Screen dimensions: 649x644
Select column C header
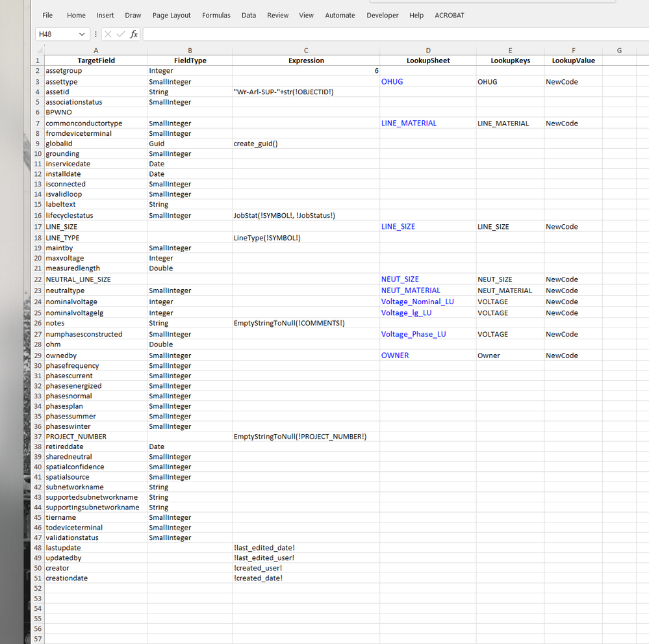click(306, 51)
